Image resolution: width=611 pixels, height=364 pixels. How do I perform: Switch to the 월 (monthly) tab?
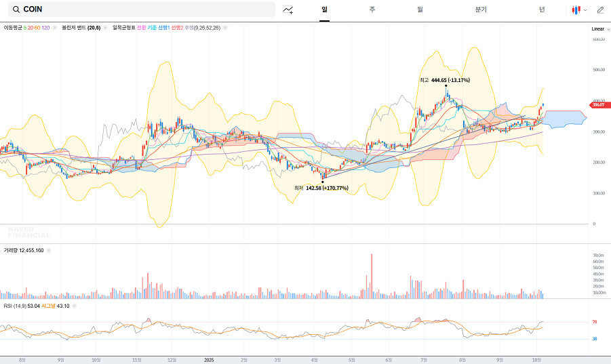click(x=420, y=9)
